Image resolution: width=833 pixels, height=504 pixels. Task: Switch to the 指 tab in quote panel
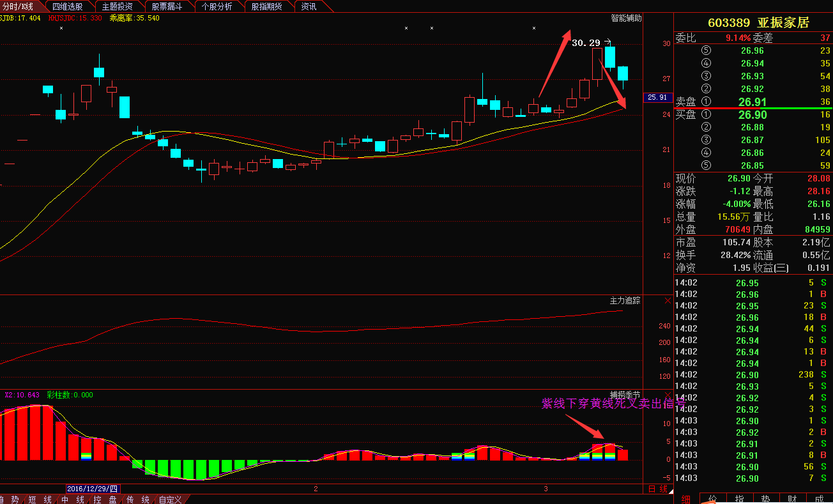click(739, 499)
